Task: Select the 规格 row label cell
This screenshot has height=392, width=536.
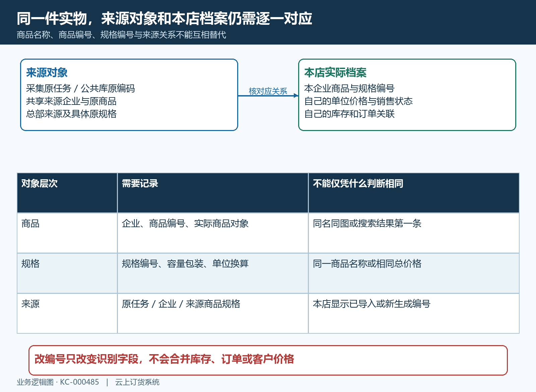Action: click(67, 273)
